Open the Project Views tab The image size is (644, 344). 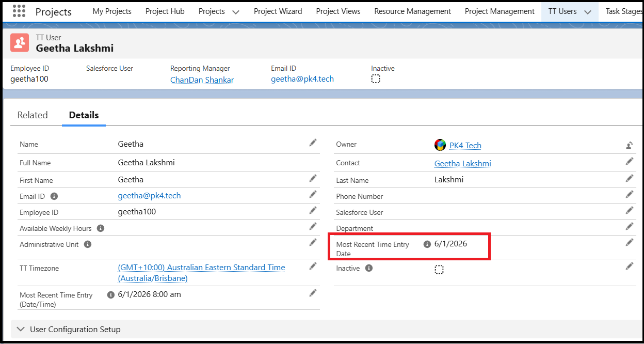point(339,11)
